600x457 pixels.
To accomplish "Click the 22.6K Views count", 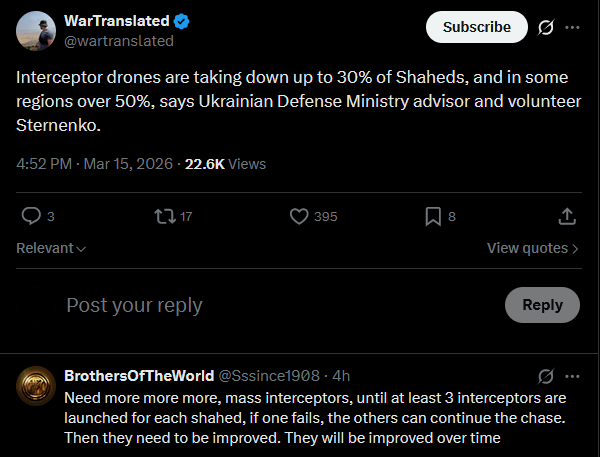I will tap(225, 163).
